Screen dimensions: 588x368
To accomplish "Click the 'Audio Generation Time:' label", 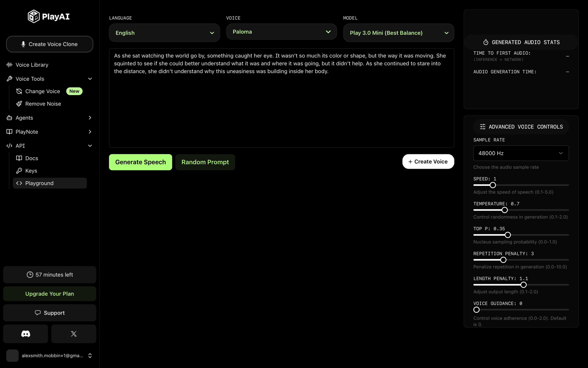I will coord(505,72).
